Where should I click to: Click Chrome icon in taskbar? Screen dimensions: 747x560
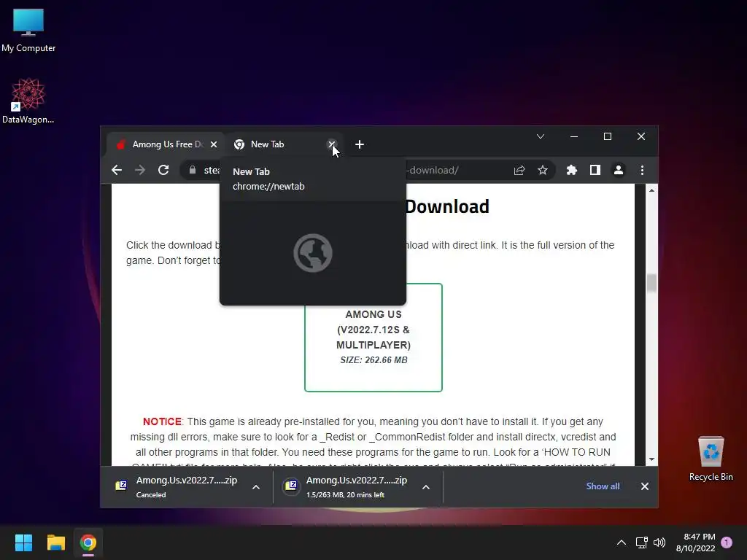click(88, 542)
